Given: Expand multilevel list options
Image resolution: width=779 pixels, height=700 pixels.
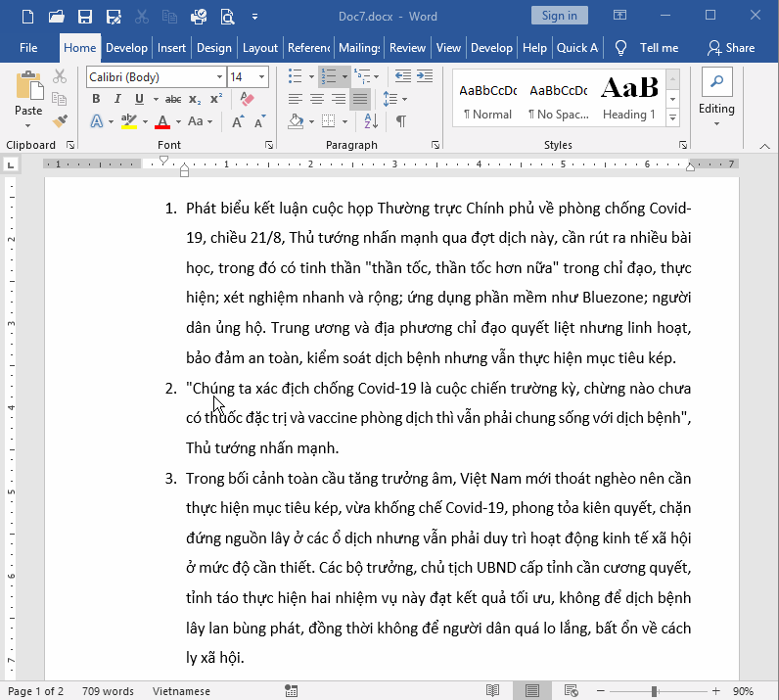Looking at the screenshot, I should [x=376, y=76].
